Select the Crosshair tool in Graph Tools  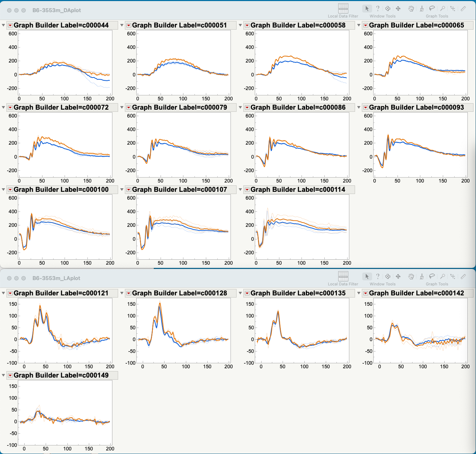[x=452, y=9]
